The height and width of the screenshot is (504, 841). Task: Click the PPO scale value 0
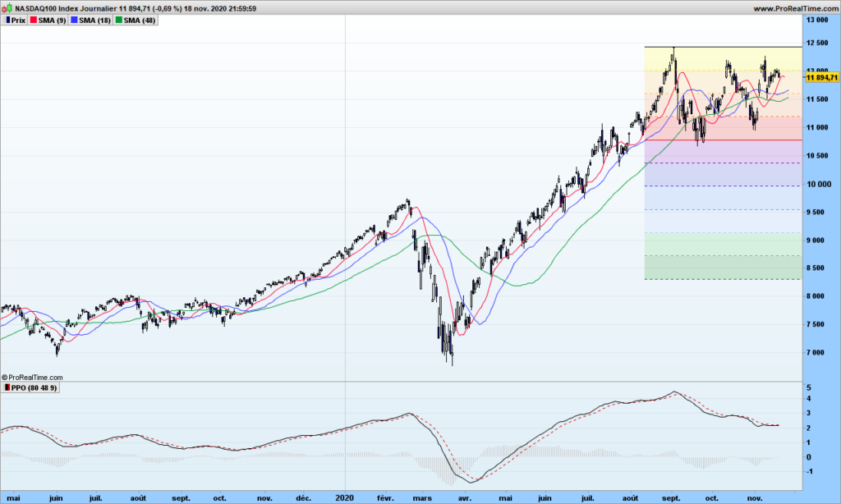click(809, 457)
